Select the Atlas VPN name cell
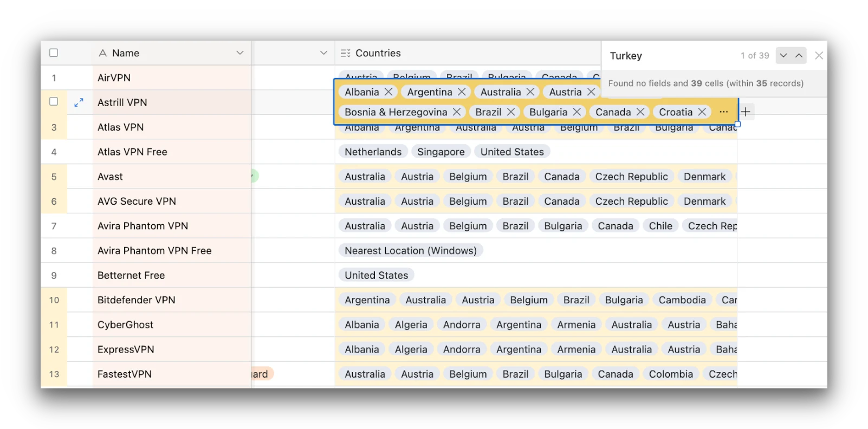The height and width of the screenshot is (429, 868). (172, 127)
